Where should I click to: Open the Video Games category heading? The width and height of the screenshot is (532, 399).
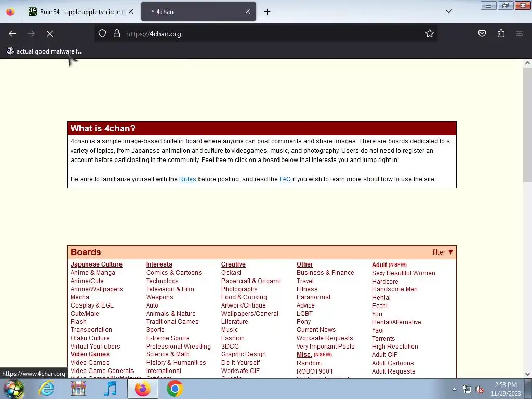point(90,354)
